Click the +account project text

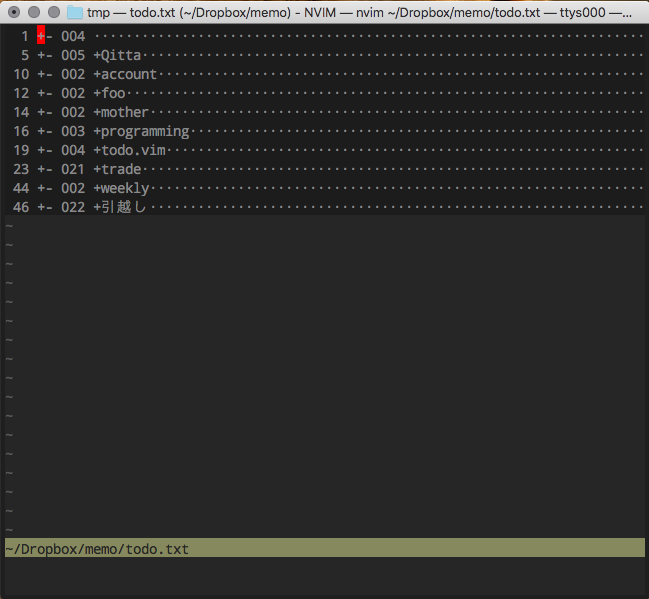(x=125, y=75)
